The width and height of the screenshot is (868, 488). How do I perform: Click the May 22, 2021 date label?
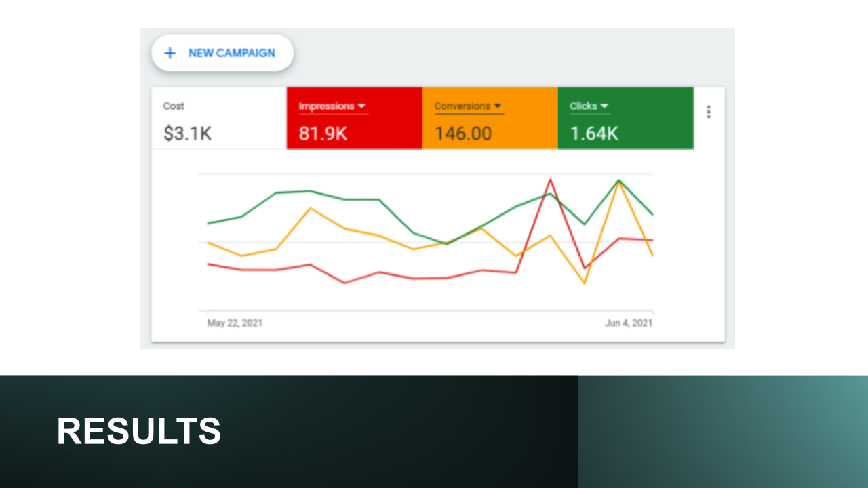coord(234,323)
